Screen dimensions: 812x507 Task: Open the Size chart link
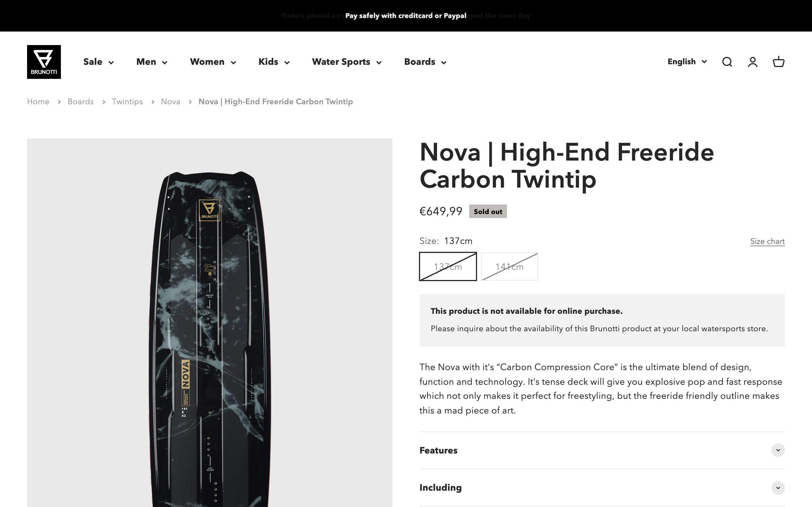click(767, 241)
